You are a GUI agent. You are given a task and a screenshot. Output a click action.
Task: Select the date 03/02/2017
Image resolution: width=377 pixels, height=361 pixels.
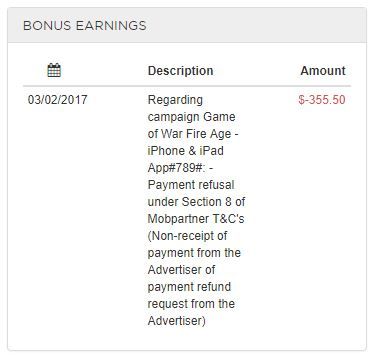pos(57,100)
